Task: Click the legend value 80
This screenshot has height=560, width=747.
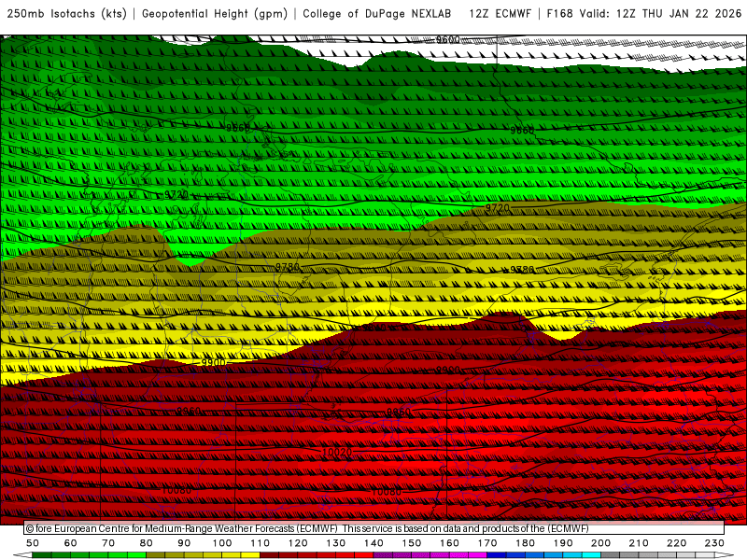Action: click(x=147, y=543)
